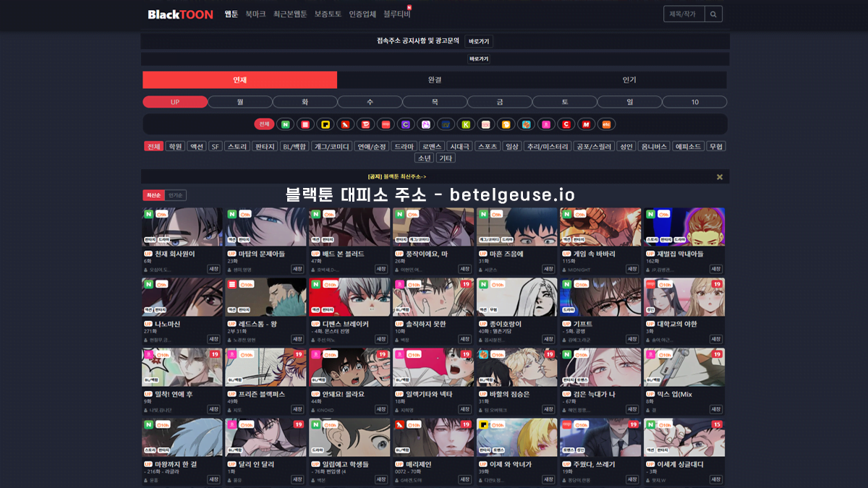
Task: Open the 천재 회사원이 webtoon thumbnail
Action: 182,227
